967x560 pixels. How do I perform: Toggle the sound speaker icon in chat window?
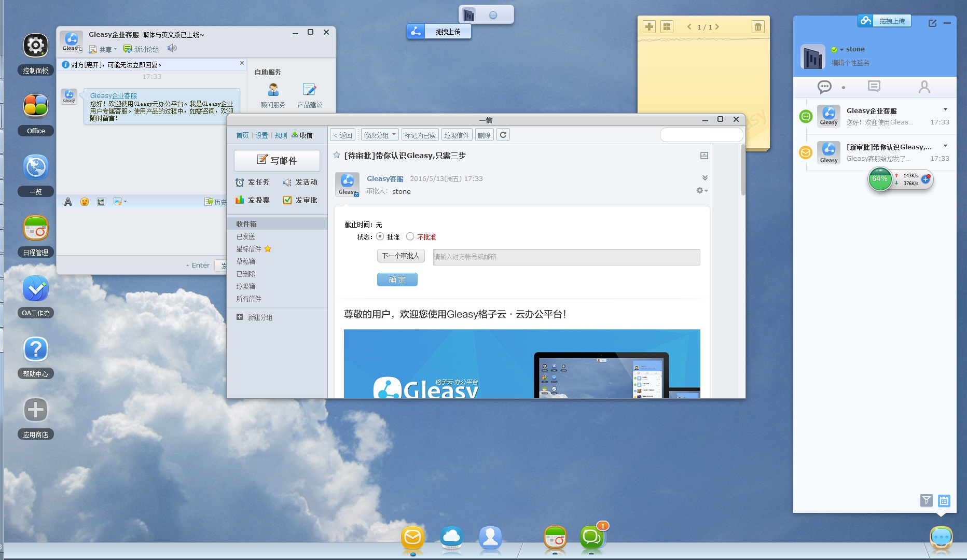pyautogui.click(x=172, y=48)
